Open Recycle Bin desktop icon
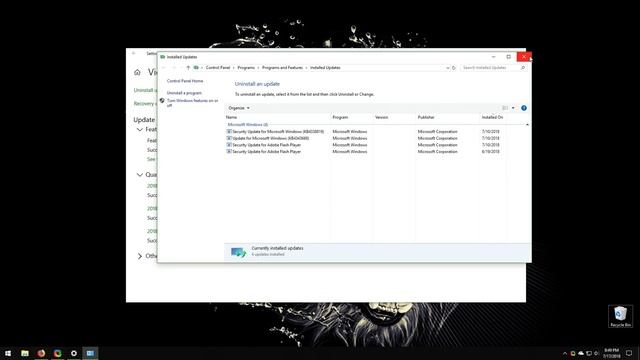Image resolution: width=640 pixels, height=360 pixels. pos(620,316)
